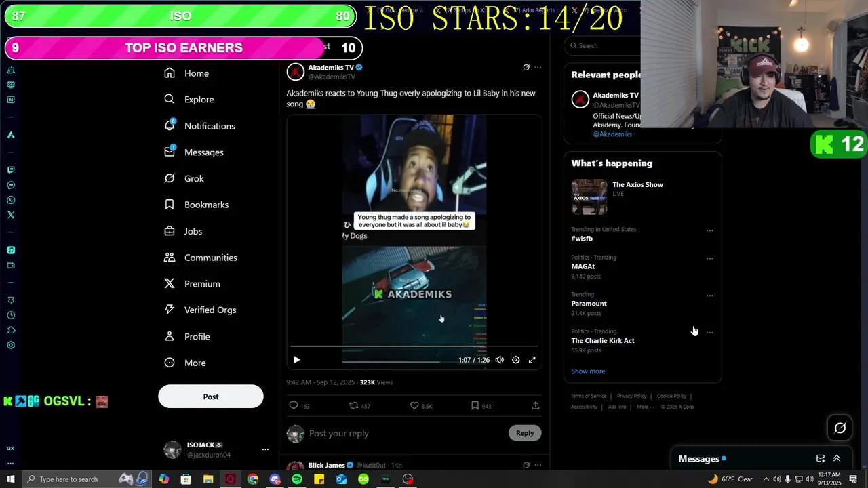
Task: Click the Grok icon on Akademiks TV post
Action: point(526,67)
